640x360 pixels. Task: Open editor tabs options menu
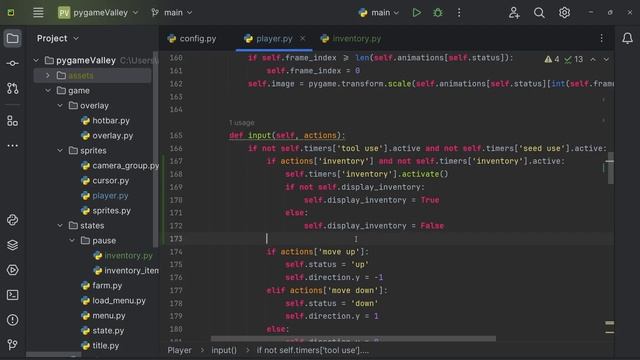coord(602,38)
